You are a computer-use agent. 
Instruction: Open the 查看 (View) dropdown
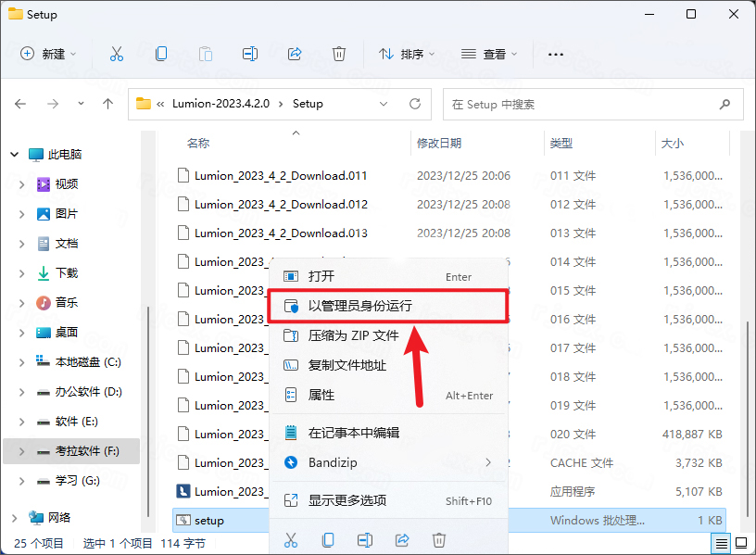489,54
